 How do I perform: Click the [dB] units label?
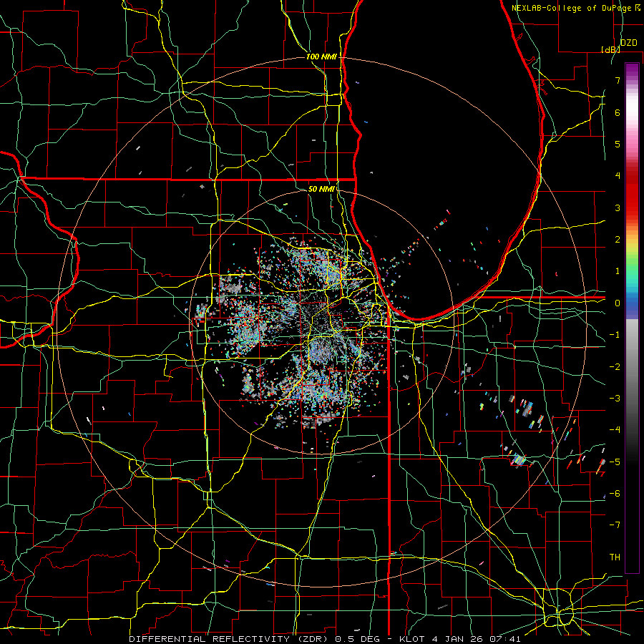(611, 49)
